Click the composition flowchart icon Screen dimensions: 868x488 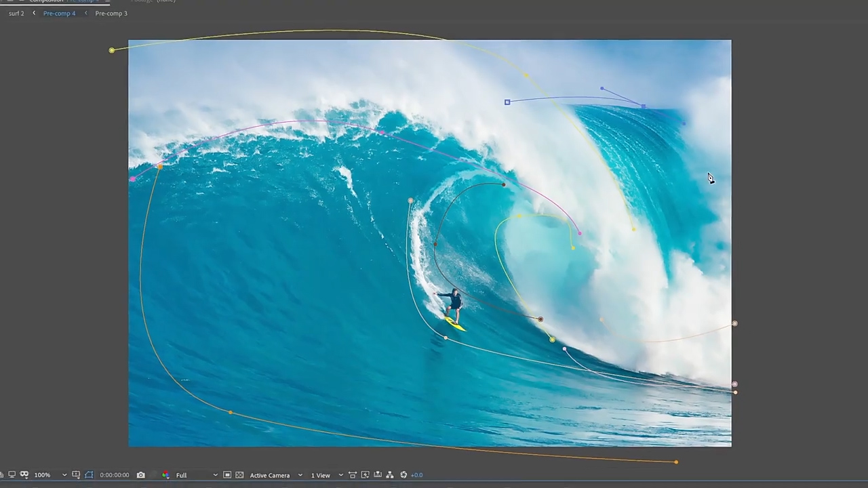coord(390,475)
